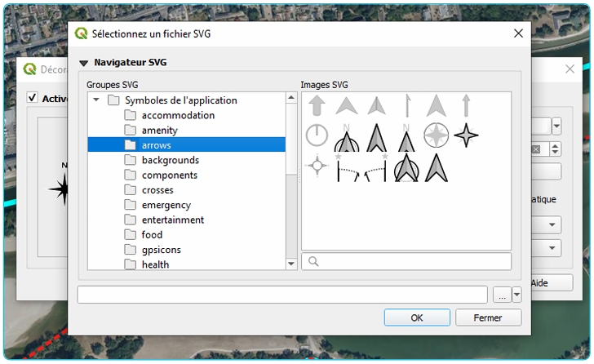Image resolution: width=594 pixels, height=364 pixels.
Task: Collapse the Symboles de l'application tree node
Action: click(96, 100)
